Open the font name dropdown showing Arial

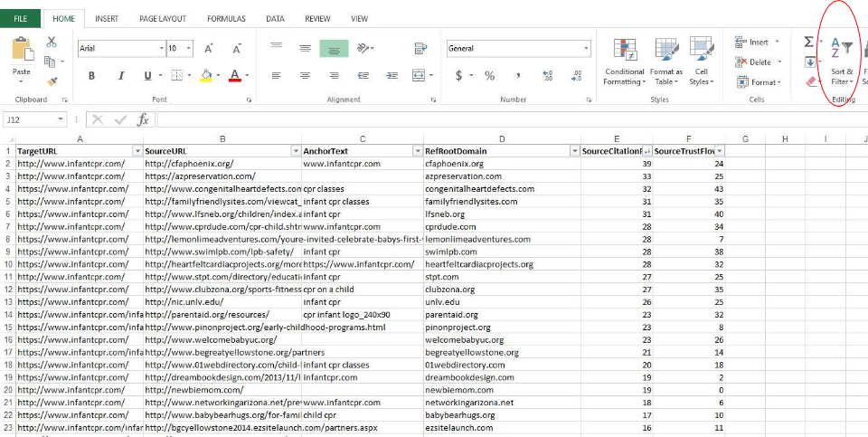162,49
